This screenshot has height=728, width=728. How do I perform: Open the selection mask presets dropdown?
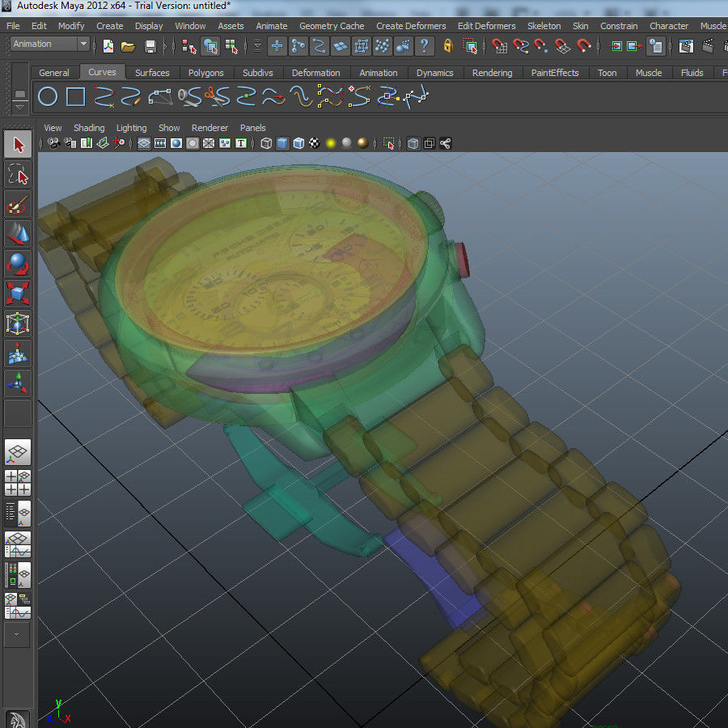258,46
